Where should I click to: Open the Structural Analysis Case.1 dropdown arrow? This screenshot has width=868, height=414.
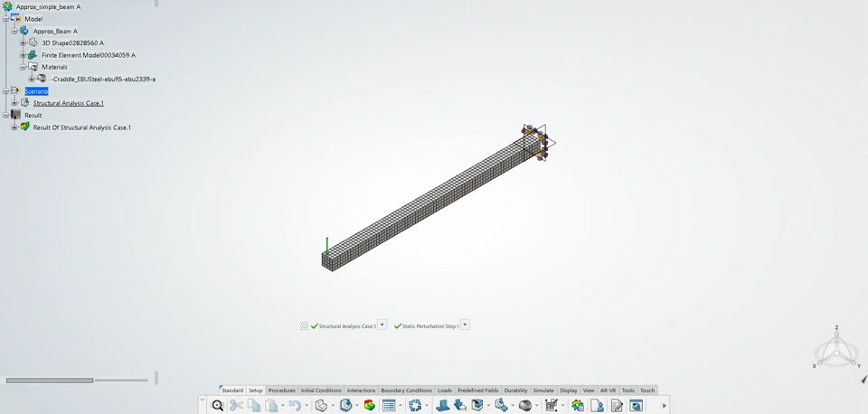382,325
